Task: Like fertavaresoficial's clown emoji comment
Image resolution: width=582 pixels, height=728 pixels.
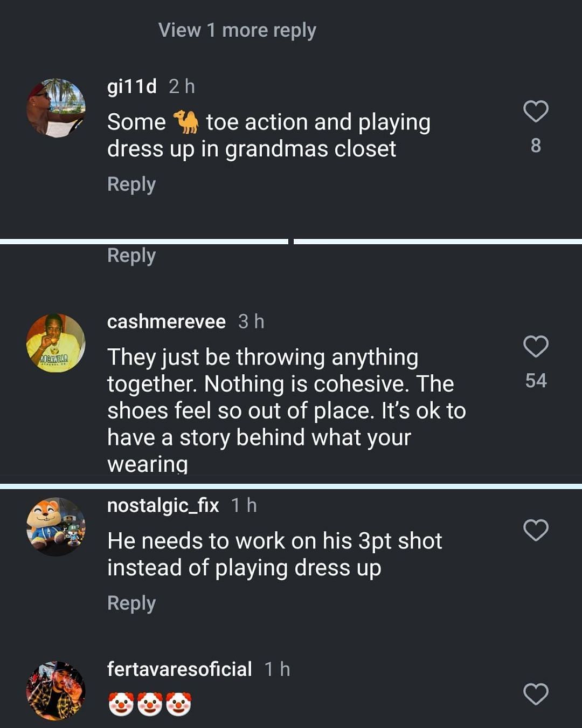Action: (536, 694)
